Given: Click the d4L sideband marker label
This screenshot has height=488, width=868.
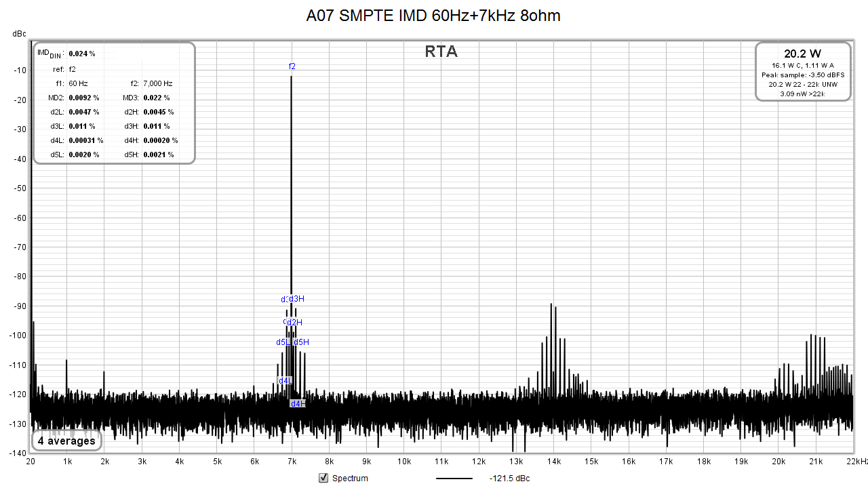Looking at the screenshot, I should tap(285, 381).
